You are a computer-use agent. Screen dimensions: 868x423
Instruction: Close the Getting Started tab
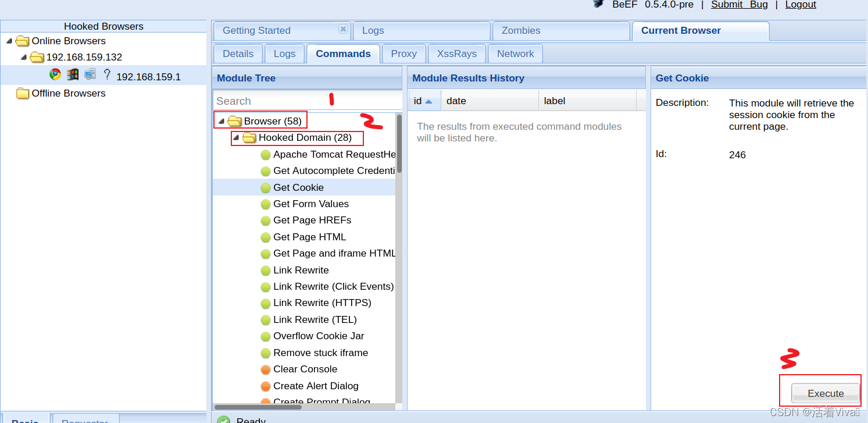click(x=343, y=29)
